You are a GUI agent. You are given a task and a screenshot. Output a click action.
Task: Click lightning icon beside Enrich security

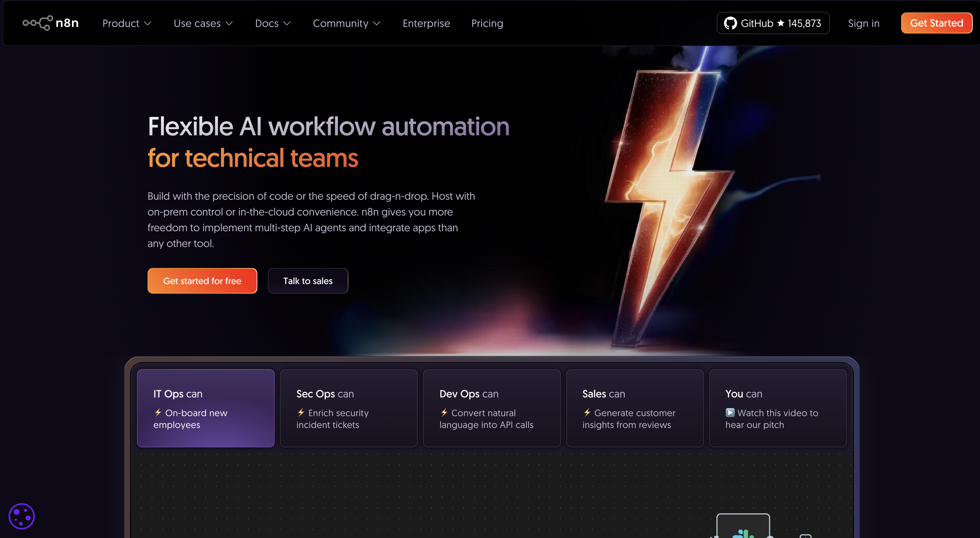click(x=301, y=413)
